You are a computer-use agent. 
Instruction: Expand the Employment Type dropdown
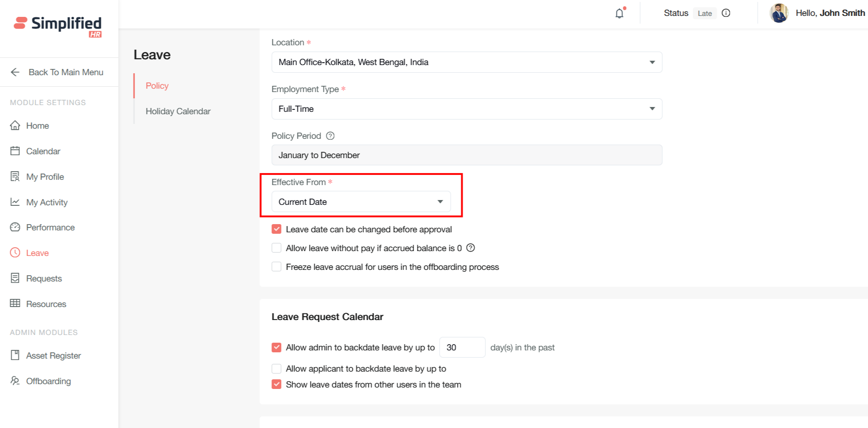coord(467,109)
